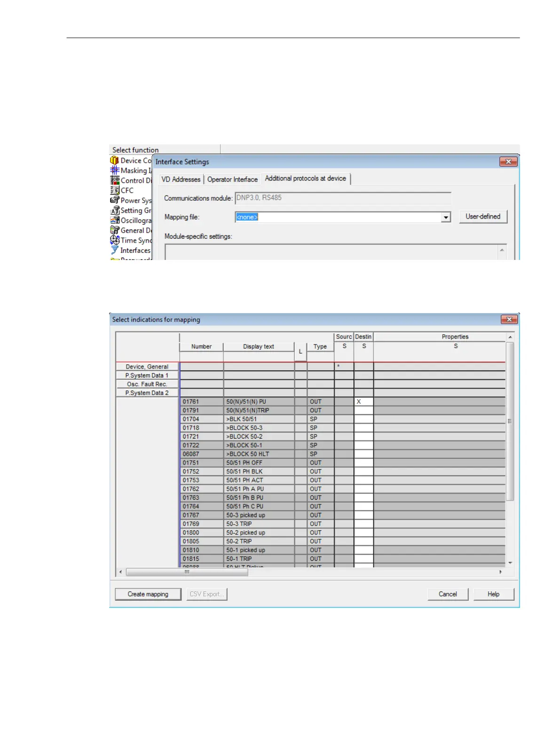Click the Type column header
560x746 pixels.
point(320,347)
